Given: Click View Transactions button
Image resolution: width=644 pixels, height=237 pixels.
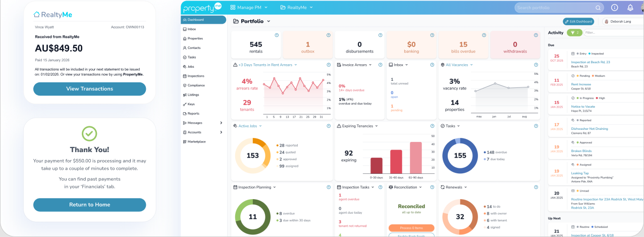Looking at the screenshot, I should [89, 89].
